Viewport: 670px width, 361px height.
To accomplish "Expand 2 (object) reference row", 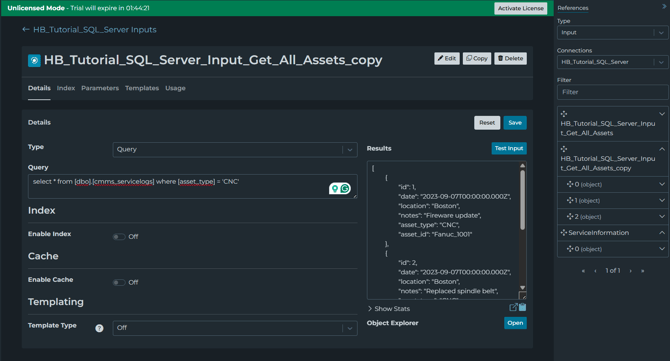I will pos(662,217).
